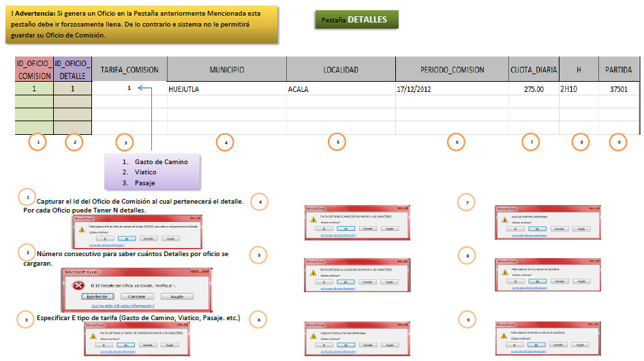Select the PERIODO_COMISION column header
Screen dimensions: 644x361
tap(452, 69)
